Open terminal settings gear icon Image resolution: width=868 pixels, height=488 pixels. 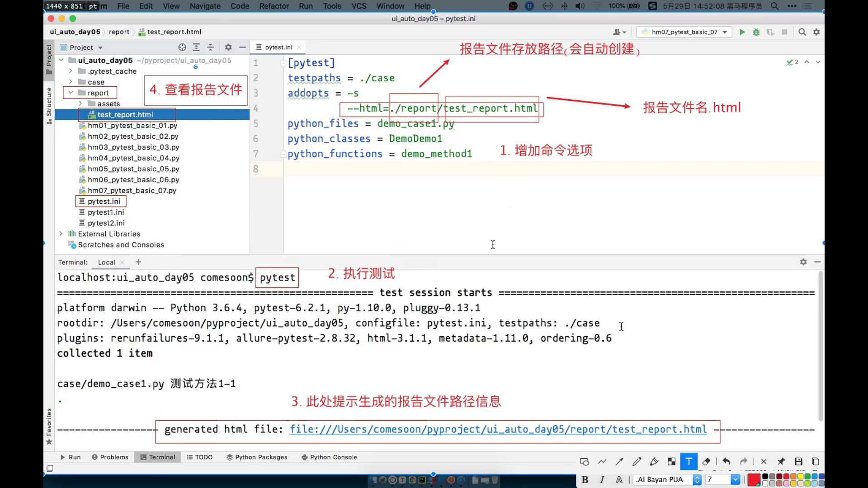(803, 262)
